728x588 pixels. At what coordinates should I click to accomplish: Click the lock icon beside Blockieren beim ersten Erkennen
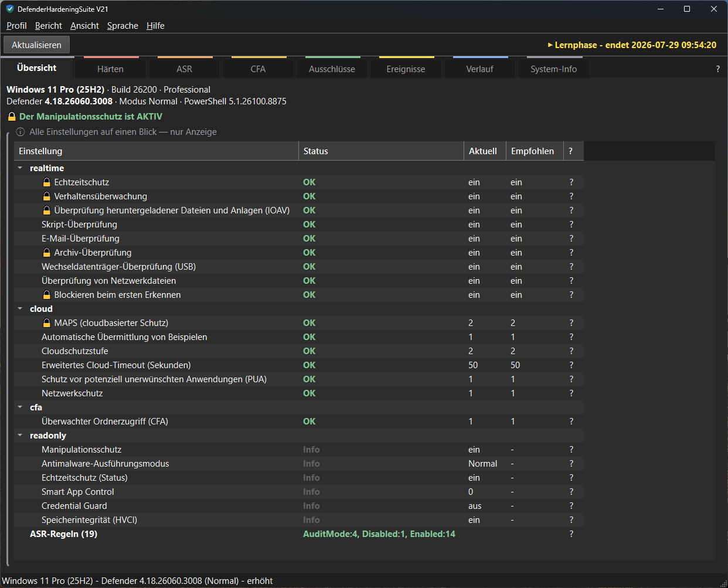46,295
